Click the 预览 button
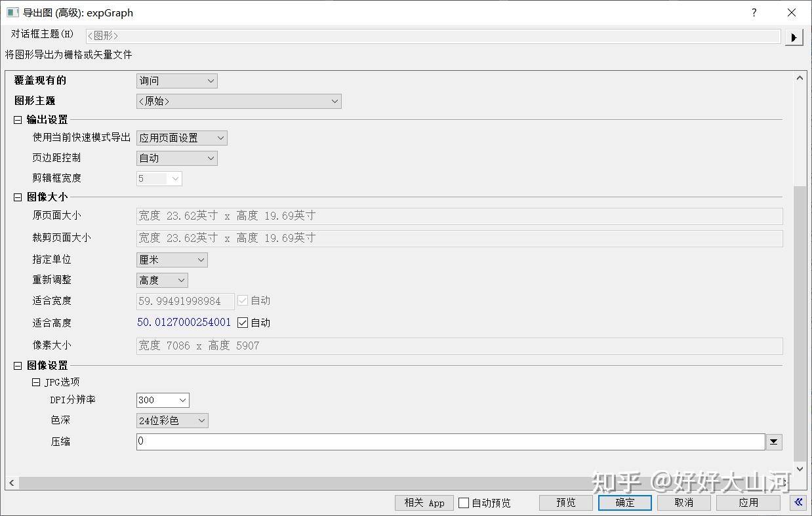Viewport: 812px width, 516px height. tap(565, 502)
